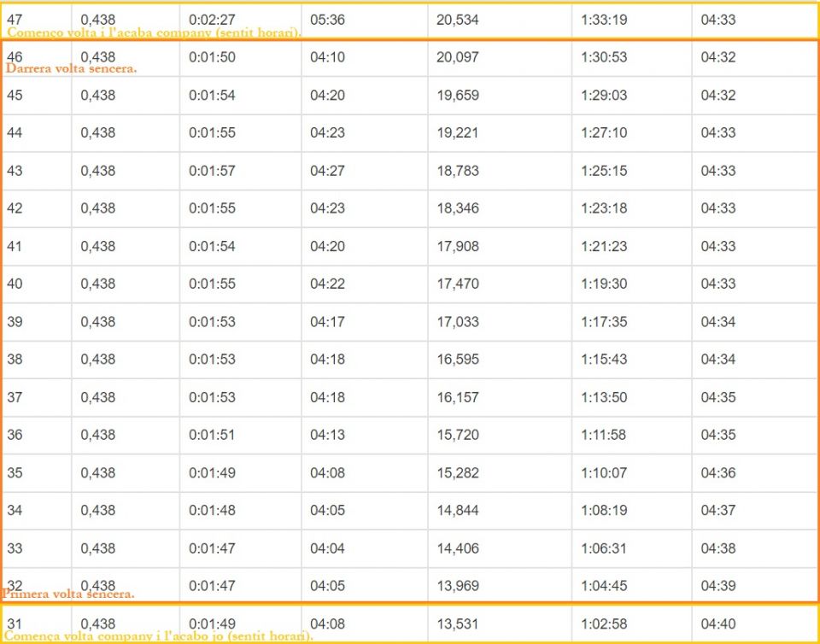Screen dimensions: 820x644
Task: Click lap 36 time 0:01:51
Action: [212, 435]
